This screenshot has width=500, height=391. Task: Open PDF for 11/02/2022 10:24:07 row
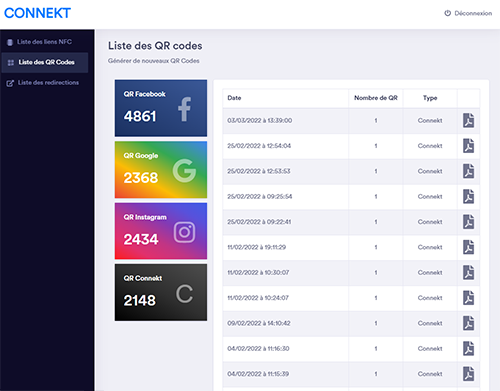click(468, 298)
